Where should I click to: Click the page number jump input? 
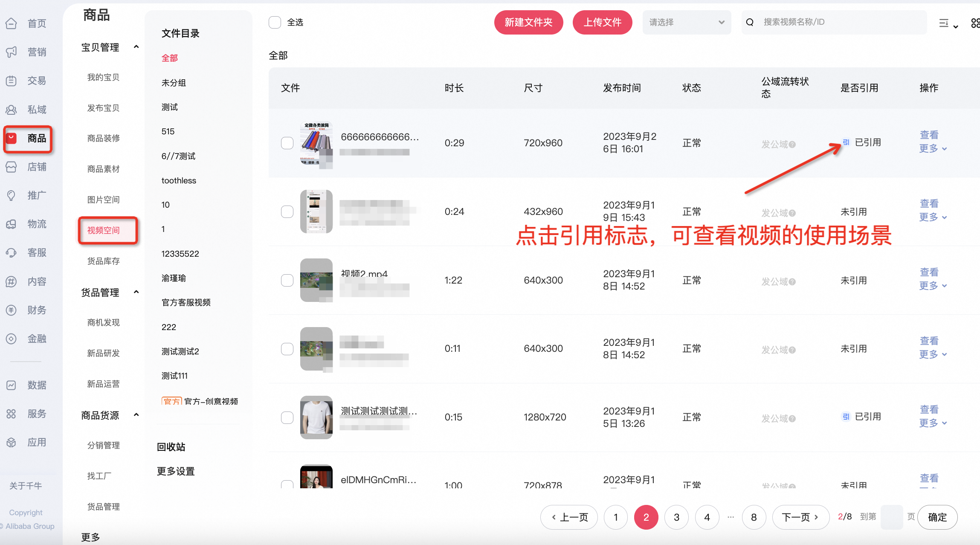[892, 517]
